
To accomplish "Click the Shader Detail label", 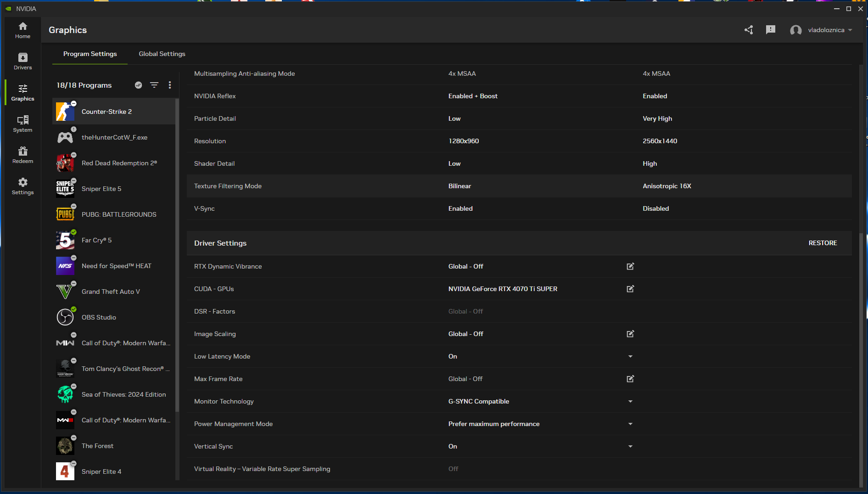I will [x=214, y=163].
